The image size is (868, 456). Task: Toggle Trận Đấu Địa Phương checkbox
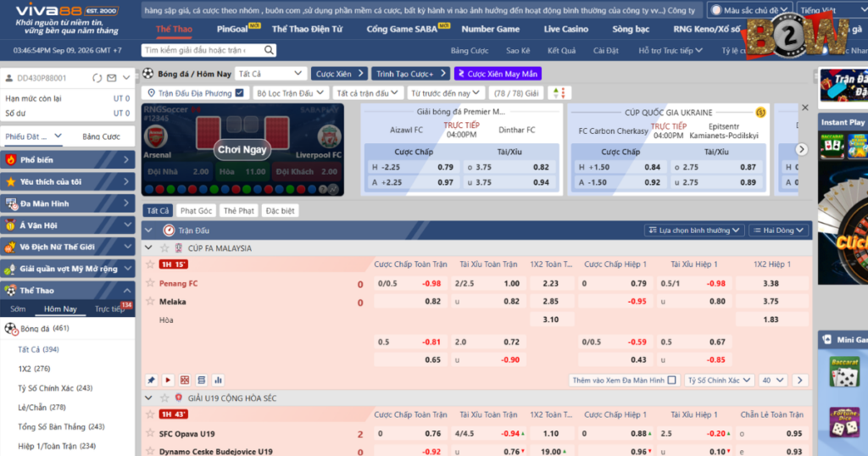point(239,93)
